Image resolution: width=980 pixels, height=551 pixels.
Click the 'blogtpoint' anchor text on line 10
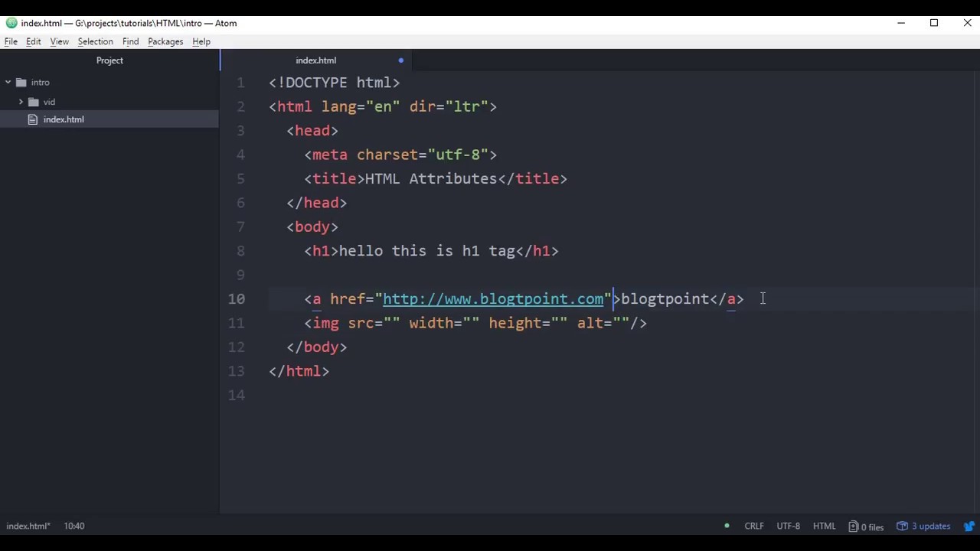coord(665,299)
